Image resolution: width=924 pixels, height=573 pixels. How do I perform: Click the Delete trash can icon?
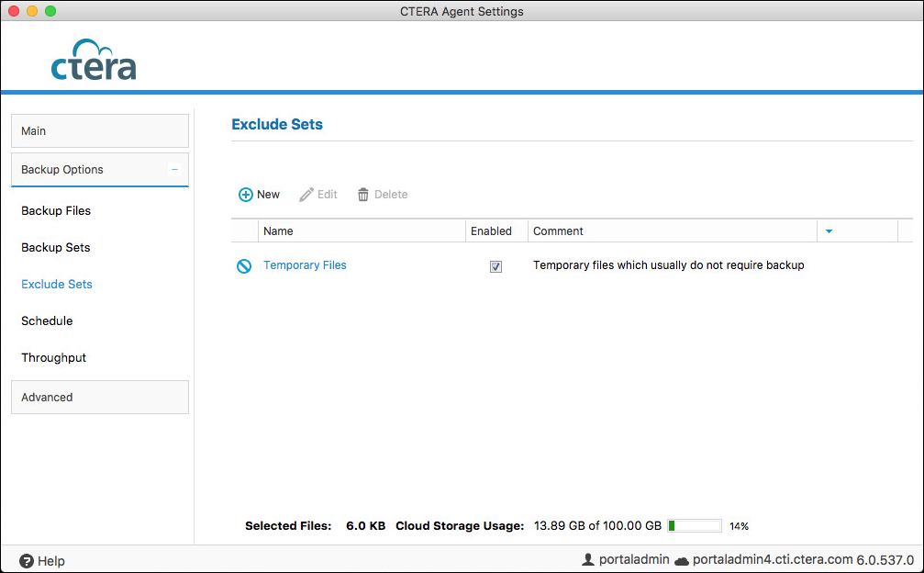[x=363, y=195]
